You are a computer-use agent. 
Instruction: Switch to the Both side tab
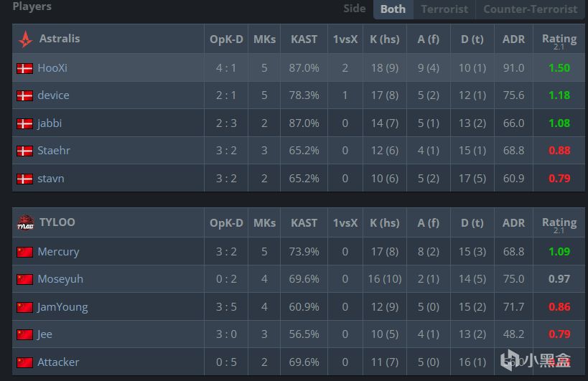click(393, 9)
